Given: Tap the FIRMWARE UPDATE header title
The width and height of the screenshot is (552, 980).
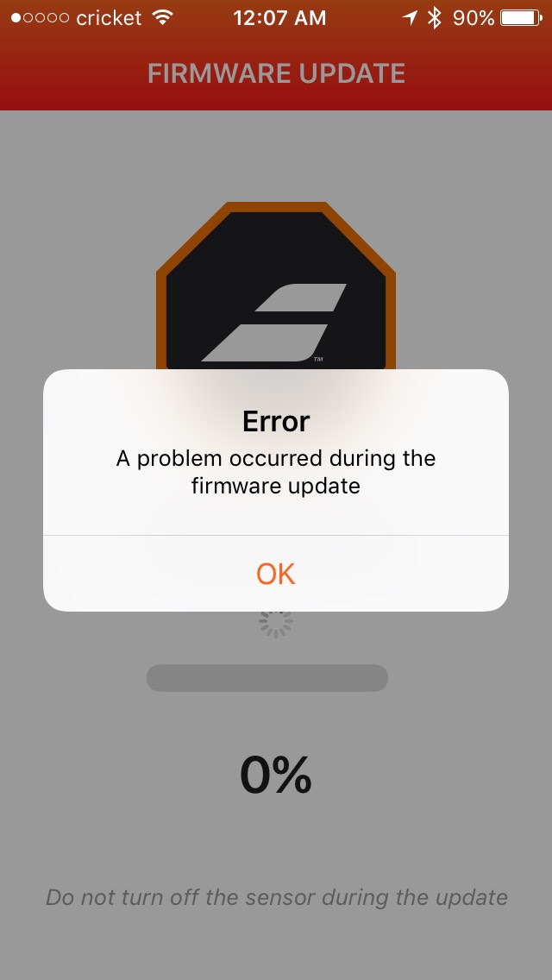Looking at the screenshot, I should [x=276, y=73].
